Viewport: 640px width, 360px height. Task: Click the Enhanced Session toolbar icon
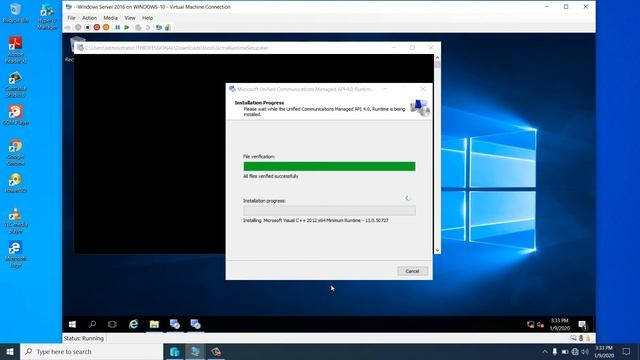pyautogui.click(x=159, y=27)
